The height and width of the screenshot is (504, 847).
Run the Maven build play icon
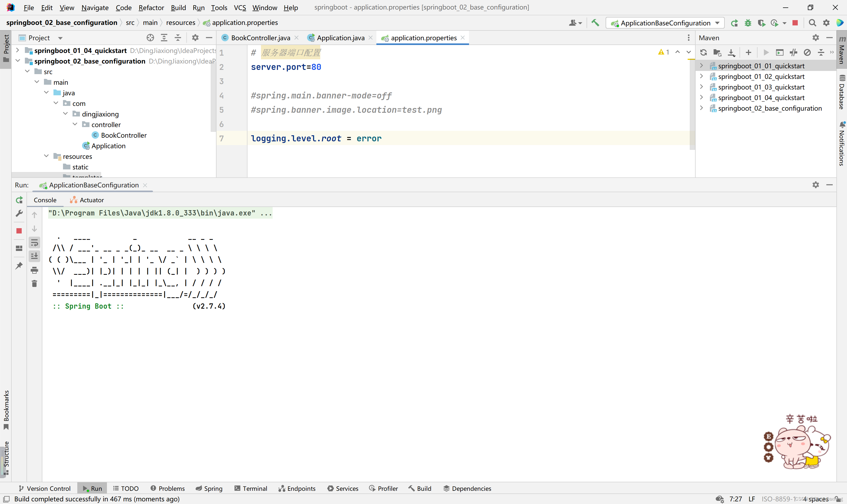pyautogui.click(x=766, y=52)
